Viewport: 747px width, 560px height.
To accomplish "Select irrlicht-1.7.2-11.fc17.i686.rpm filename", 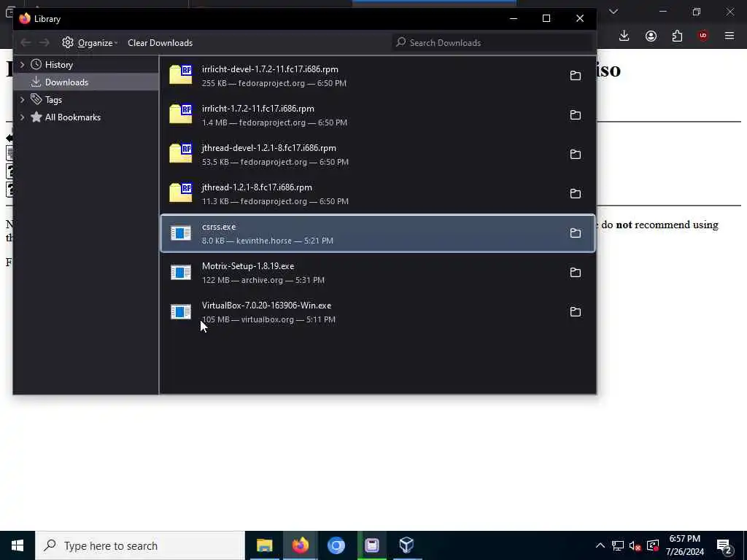I will (258, 109).
